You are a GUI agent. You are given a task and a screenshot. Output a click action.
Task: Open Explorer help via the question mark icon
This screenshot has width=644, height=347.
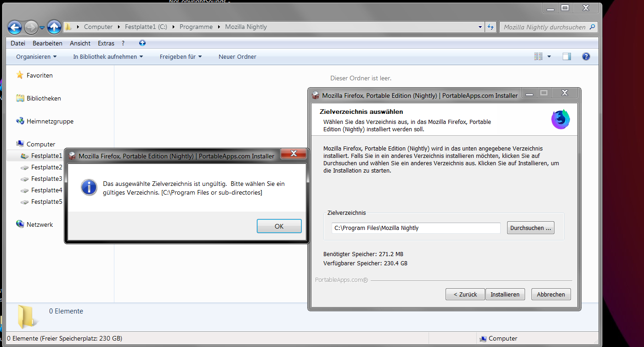(586, 56)
